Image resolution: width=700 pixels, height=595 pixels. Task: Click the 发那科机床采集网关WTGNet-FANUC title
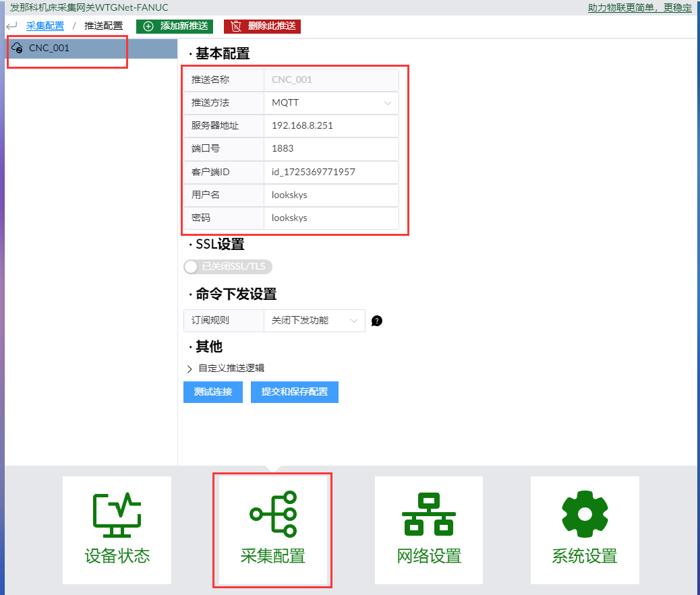89,7
